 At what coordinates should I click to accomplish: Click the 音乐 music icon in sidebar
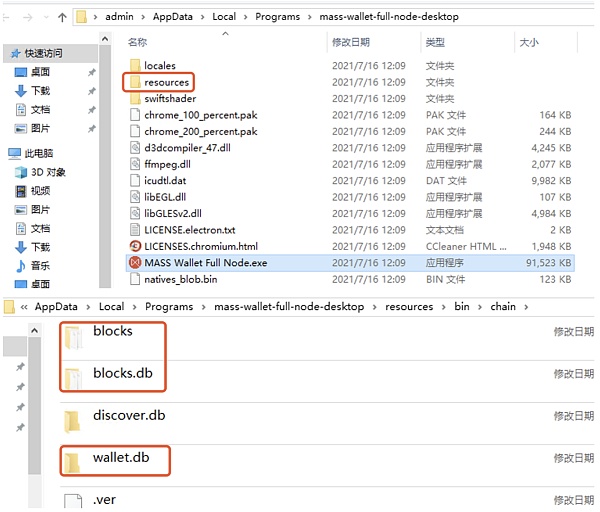click(21, 266)
